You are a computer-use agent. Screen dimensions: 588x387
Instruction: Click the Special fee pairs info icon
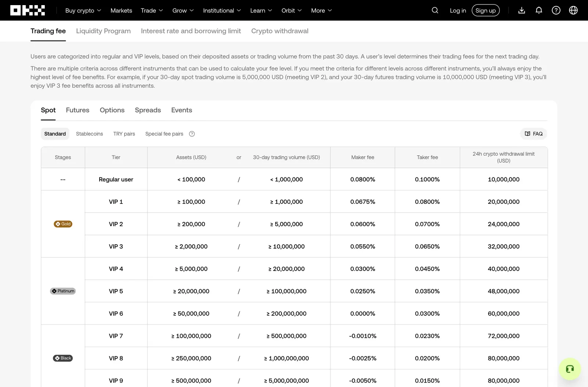192,134
